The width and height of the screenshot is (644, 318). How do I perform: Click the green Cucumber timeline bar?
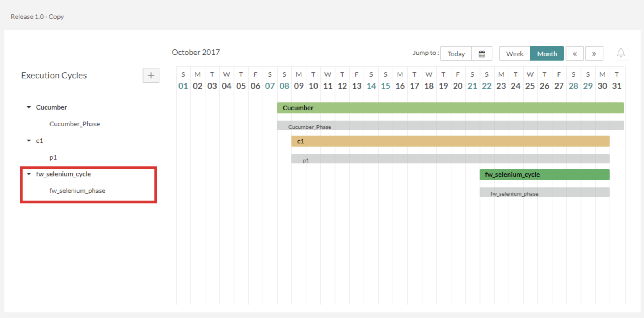[450, 108]
